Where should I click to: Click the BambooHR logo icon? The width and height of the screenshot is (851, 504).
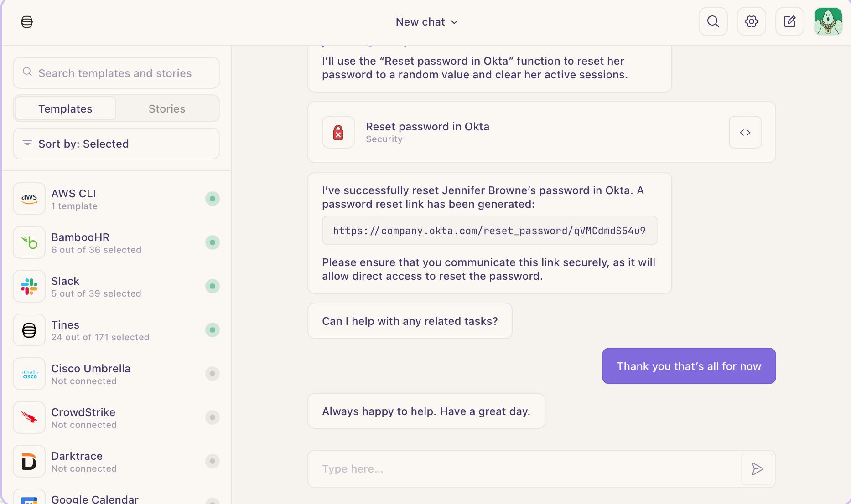click(x=29, y=242)
